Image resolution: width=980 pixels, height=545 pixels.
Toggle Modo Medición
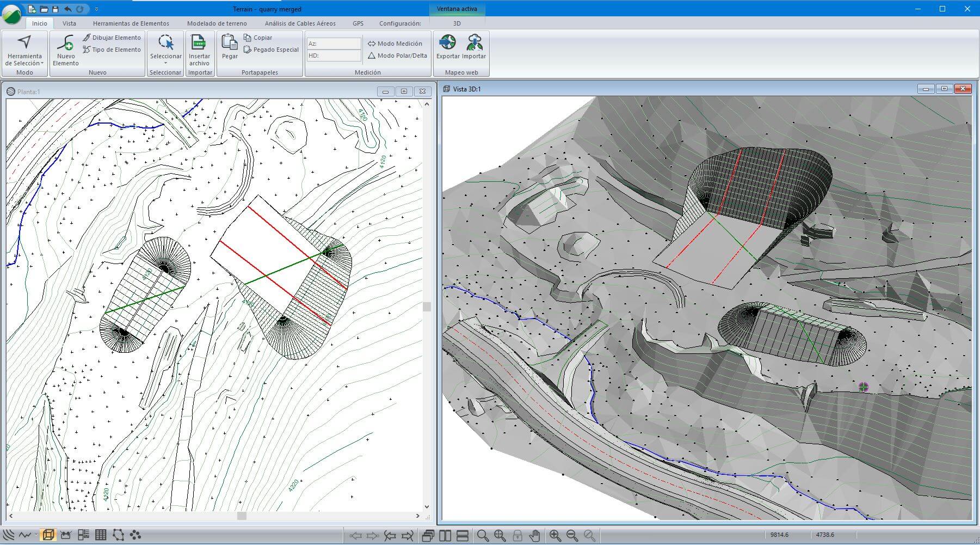[x=395, y=44]
